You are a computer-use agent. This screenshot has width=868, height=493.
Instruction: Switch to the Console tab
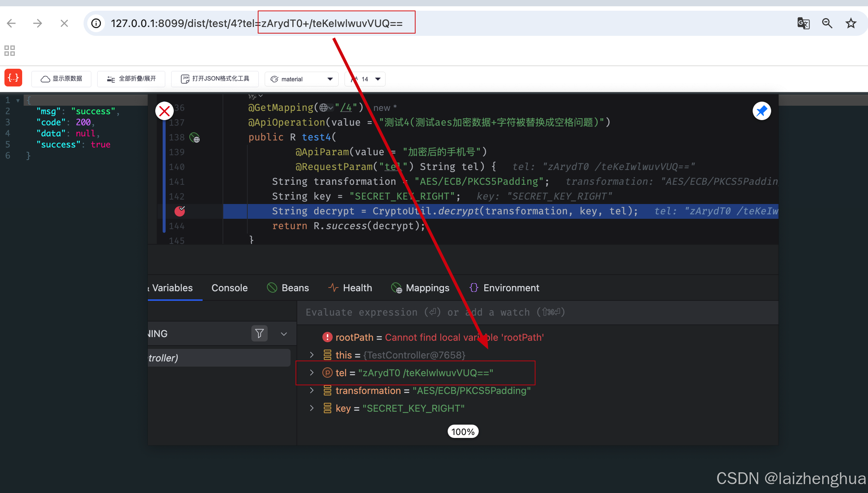(229, 288)
